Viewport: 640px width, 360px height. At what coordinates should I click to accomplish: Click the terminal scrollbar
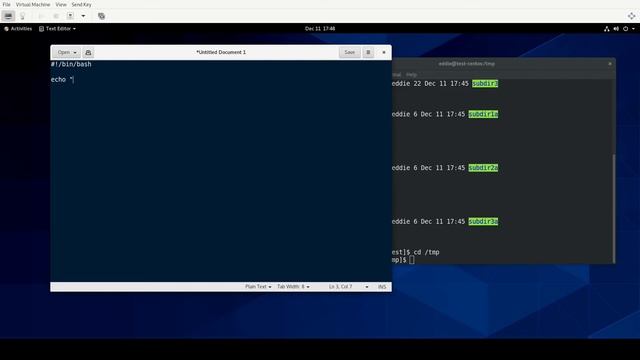pos(613,208)
